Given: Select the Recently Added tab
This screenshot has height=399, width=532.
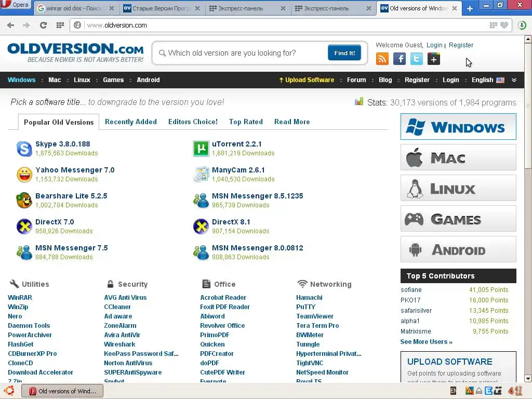Looking at the screenshot, I should pyautogui.click(x=130, y=122).
